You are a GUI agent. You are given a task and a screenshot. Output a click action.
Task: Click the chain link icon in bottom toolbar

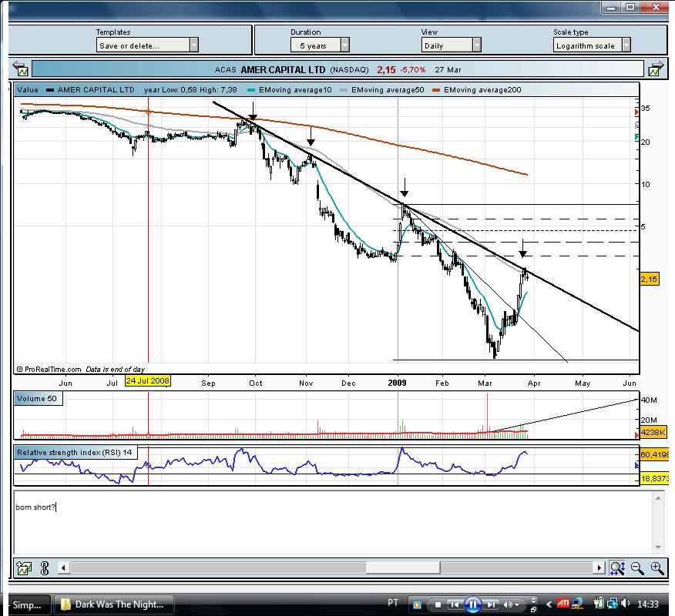45,568
